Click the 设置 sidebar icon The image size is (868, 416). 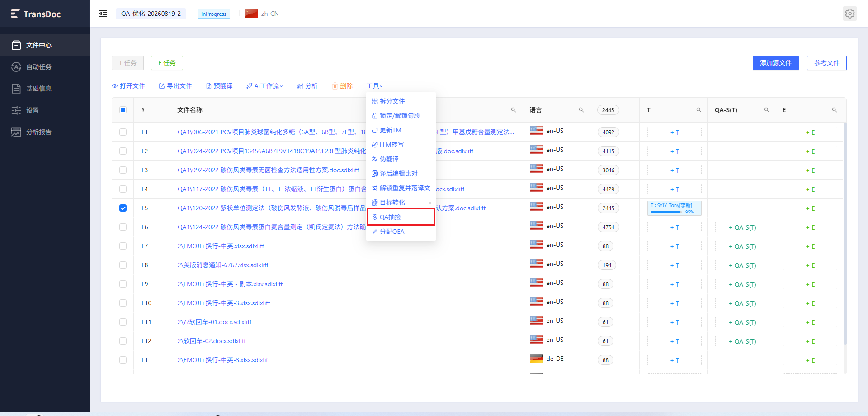[x=16, y=110]
